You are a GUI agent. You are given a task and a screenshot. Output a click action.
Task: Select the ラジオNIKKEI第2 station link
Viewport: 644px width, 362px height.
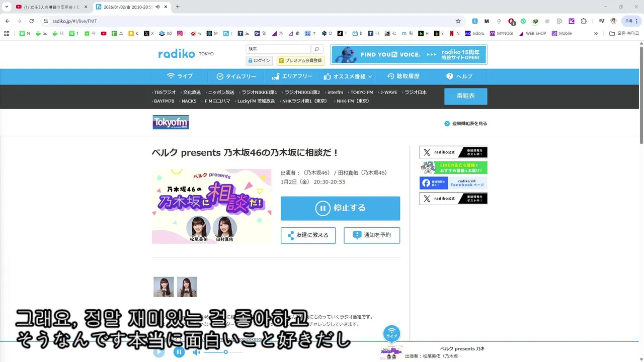point(302,93)
